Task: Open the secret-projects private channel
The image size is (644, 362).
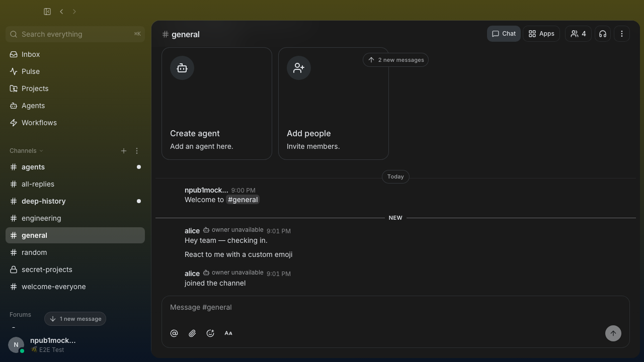Action: click(x=75, y=269)
